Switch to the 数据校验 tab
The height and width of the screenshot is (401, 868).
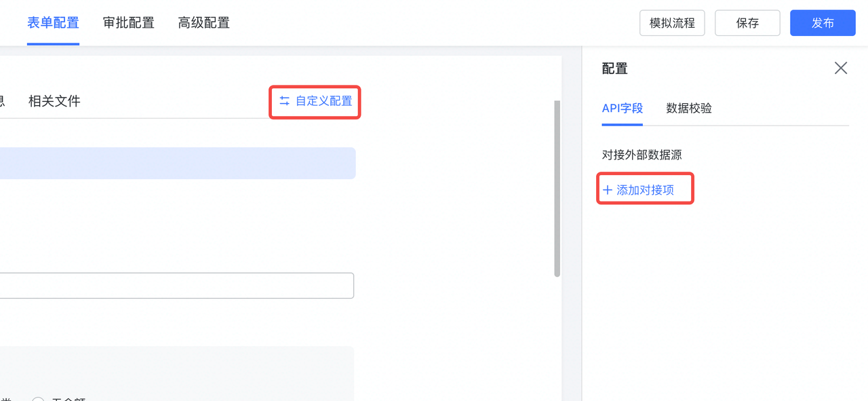pyautogui.click(x=689, y=108)
